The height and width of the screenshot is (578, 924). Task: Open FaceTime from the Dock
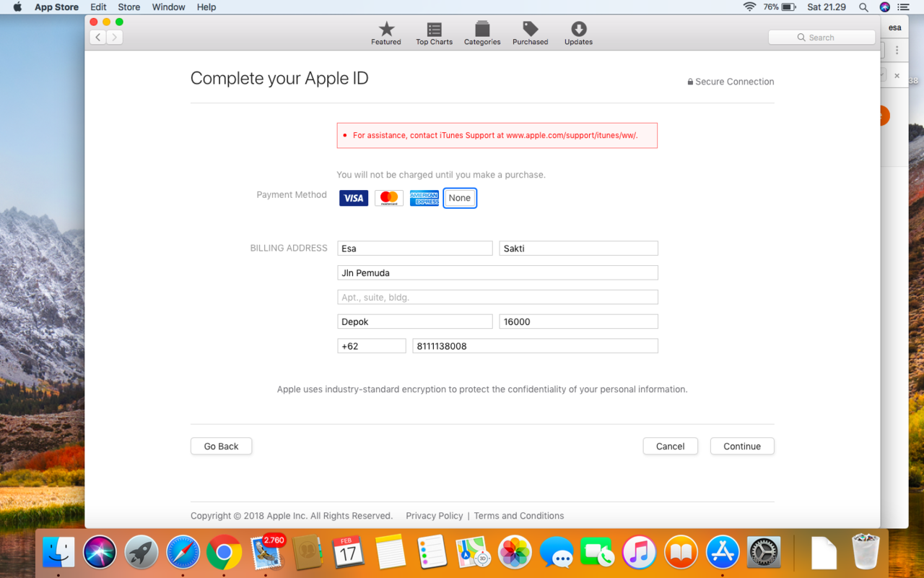pyautogui.click(x=598, y=553)
